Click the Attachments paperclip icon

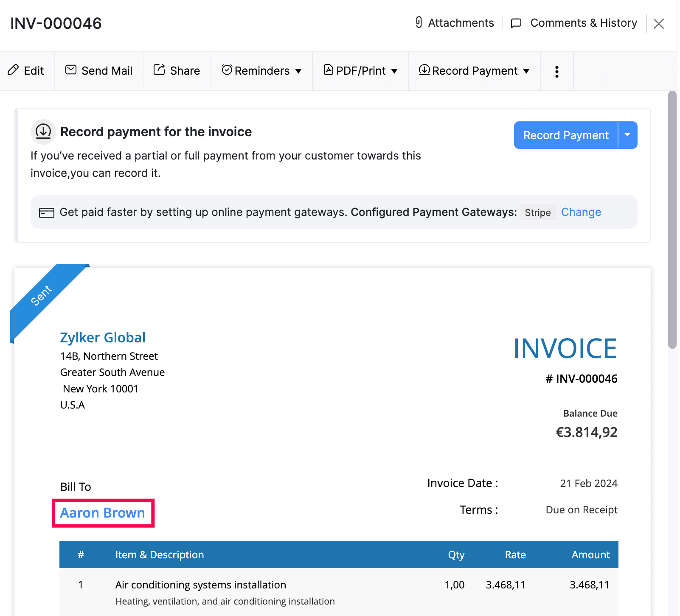tap(420, 23)
